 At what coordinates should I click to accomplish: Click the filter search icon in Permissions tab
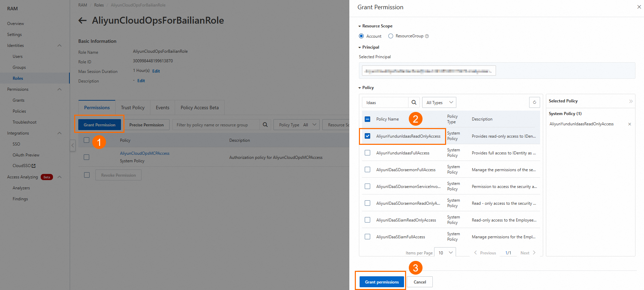(265, 125)
